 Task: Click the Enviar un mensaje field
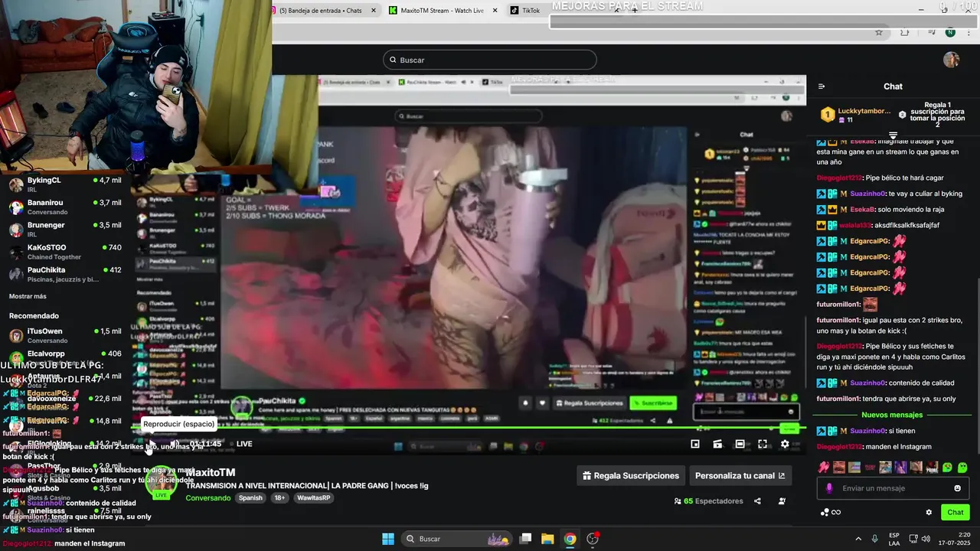tap(893, 488)
